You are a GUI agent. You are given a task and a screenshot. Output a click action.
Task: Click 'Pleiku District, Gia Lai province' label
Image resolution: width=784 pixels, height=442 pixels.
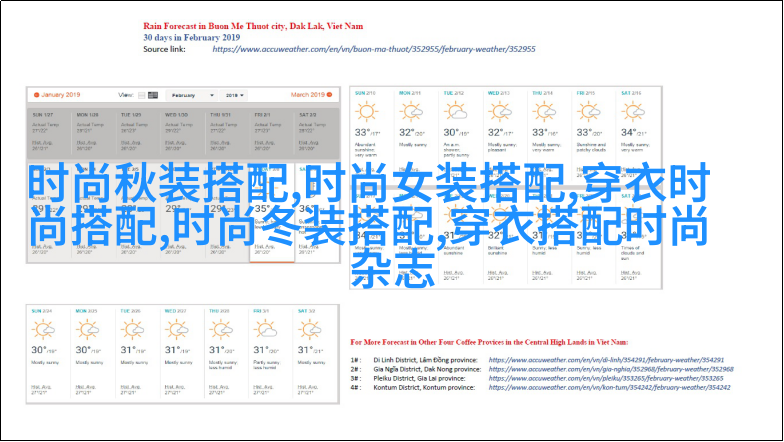[x=419, y=378]
